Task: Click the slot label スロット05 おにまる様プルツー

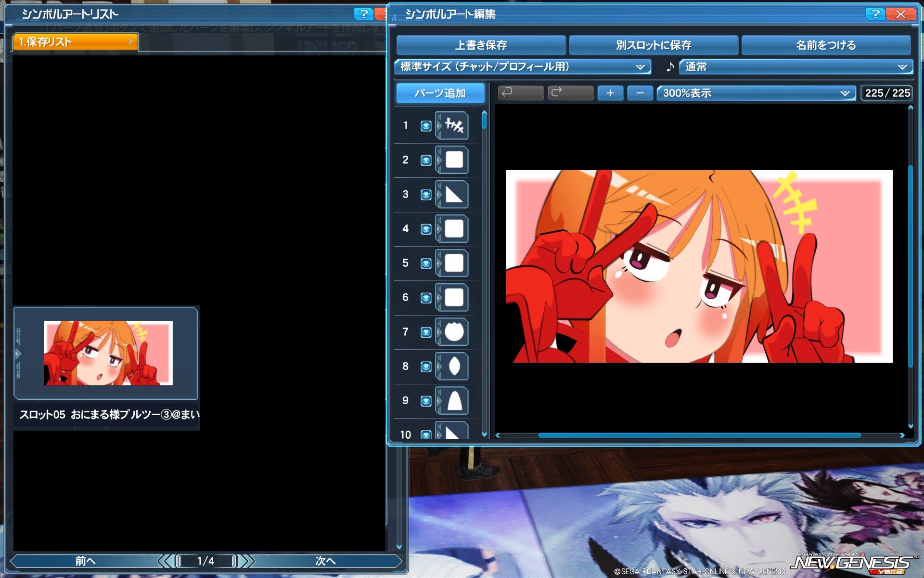Action: pyautogui.click(x=109, y=414)
